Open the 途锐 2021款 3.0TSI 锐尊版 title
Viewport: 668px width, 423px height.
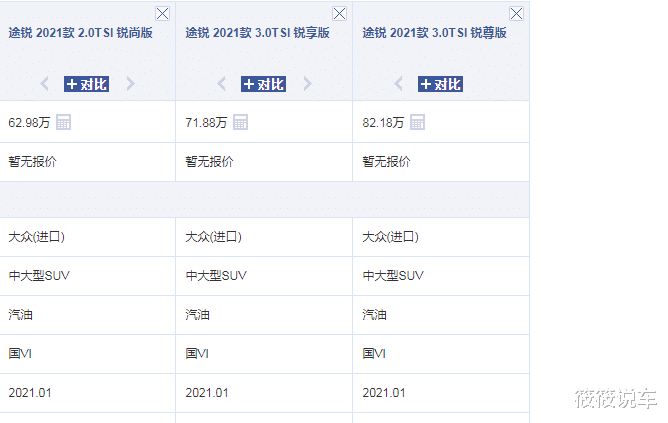[435, 33]
